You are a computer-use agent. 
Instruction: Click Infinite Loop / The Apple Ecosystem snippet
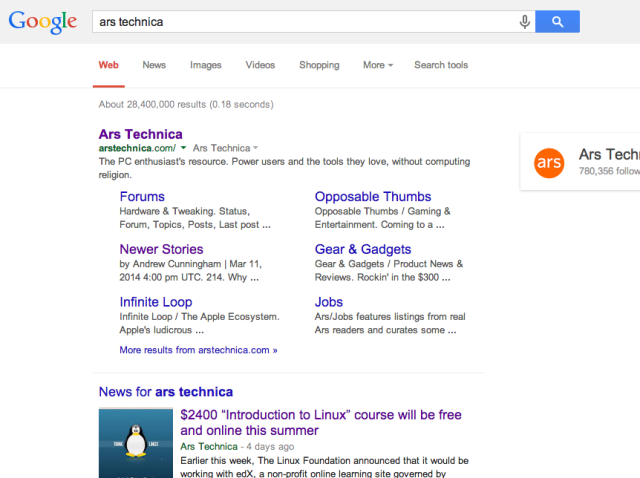[x=199, y=323]
